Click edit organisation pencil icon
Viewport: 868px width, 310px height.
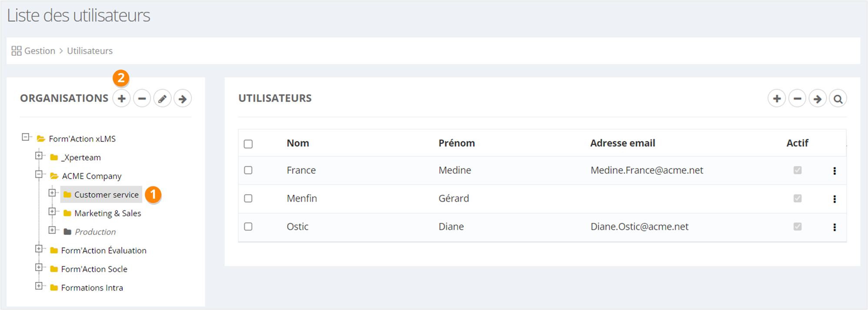pyautogui.click(x=162, y=99)
